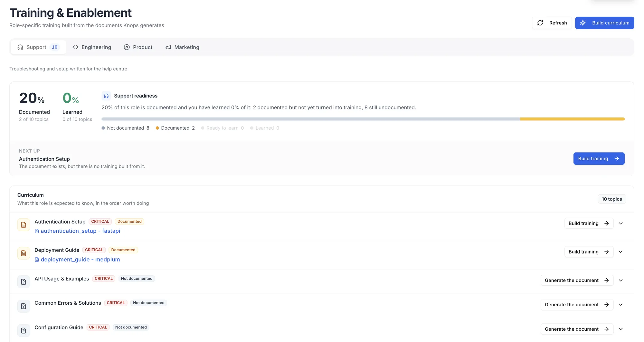Click the 20% Documented statistic
644x342 pixels.
click(x=34, y=106)
